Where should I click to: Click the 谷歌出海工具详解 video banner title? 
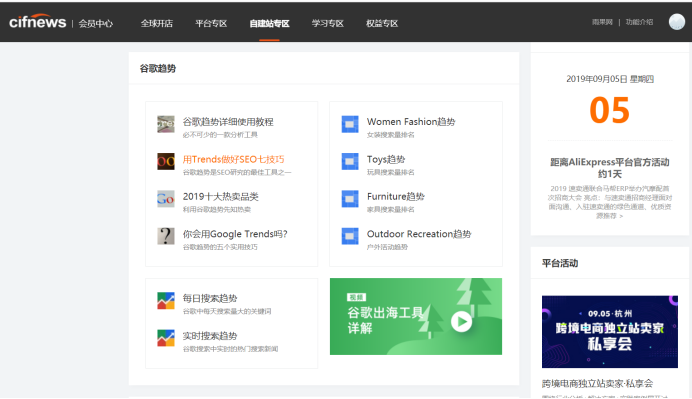(x=385, y=320)
